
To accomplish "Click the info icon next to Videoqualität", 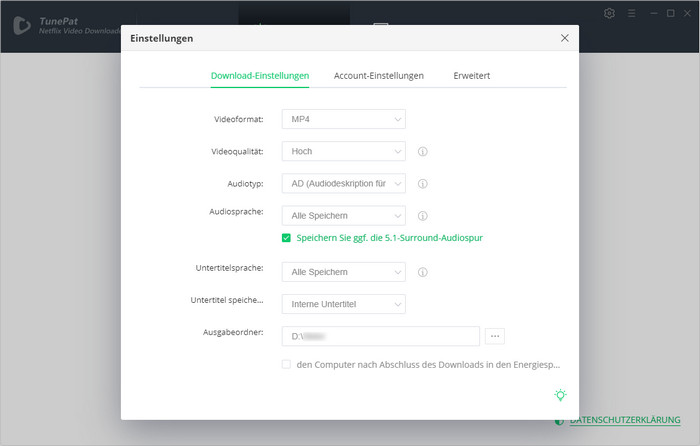I will (423, 152).
